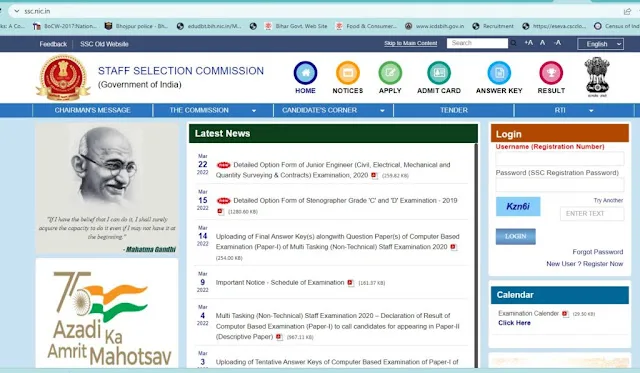Screen dimensions: 640x373
Task: Open PDF icon for Schedule of Examination
Action: 351,283
